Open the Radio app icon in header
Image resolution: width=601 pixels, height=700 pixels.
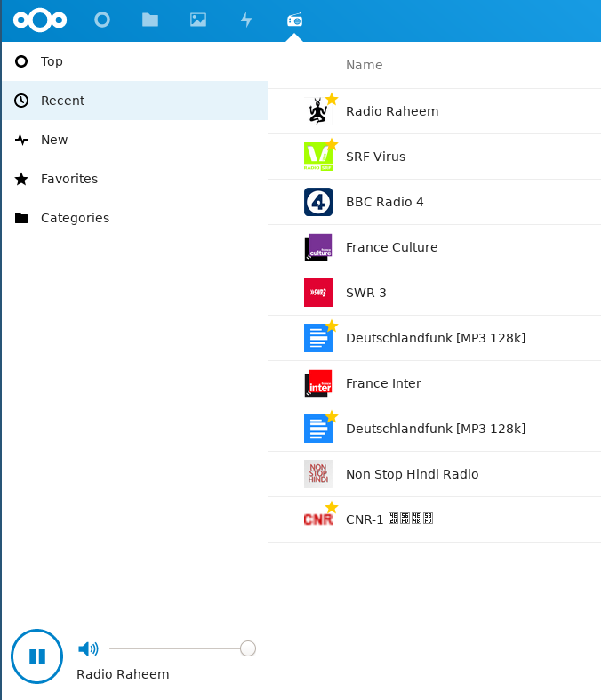click(x=294, y=20)
